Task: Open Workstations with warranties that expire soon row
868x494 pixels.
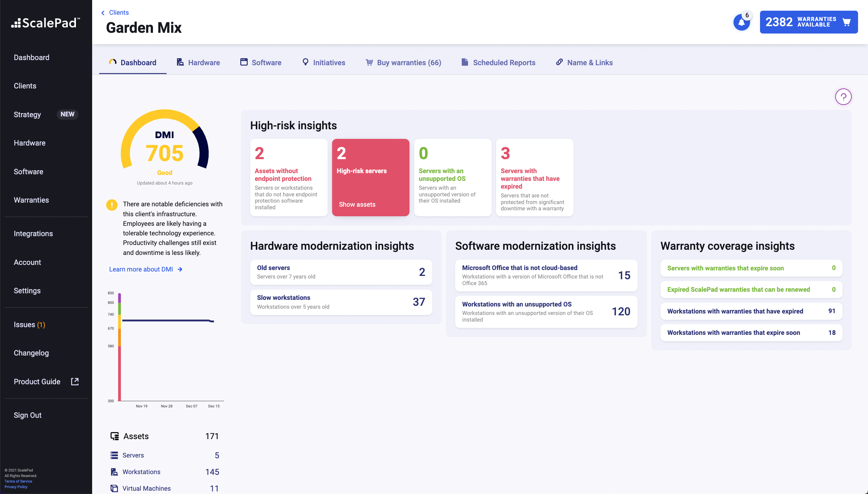Action: point(751,333)
